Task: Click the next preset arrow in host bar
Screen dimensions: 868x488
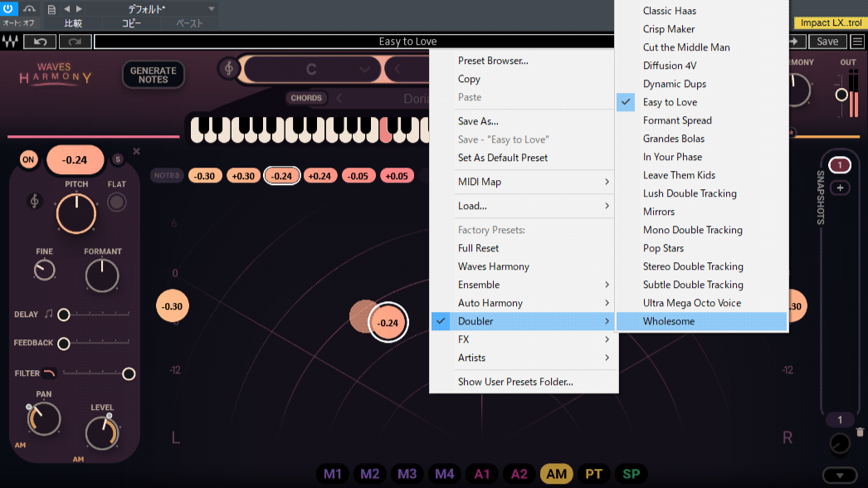Action: tap(79, 9)
